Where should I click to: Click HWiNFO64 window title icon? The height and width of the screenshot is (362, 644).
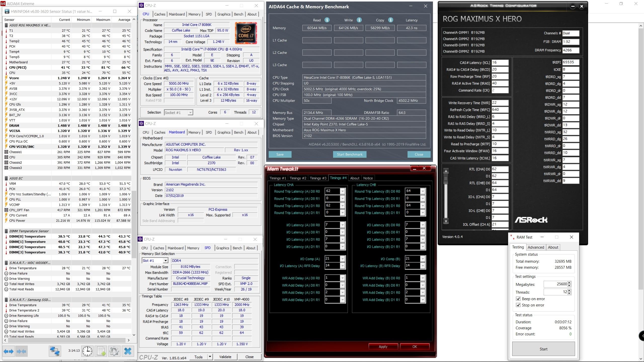coord(7,11)
